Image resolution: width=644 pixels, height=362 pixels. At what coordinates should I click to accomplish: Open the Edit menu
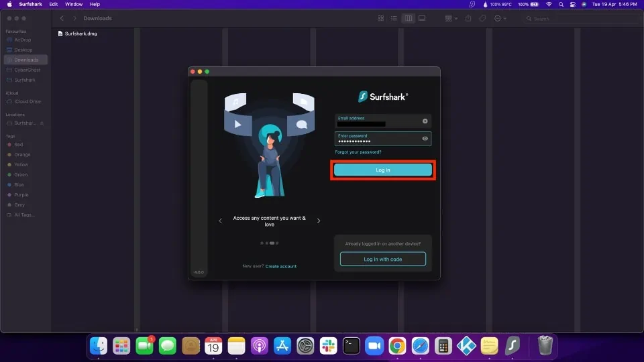point(54,4)
